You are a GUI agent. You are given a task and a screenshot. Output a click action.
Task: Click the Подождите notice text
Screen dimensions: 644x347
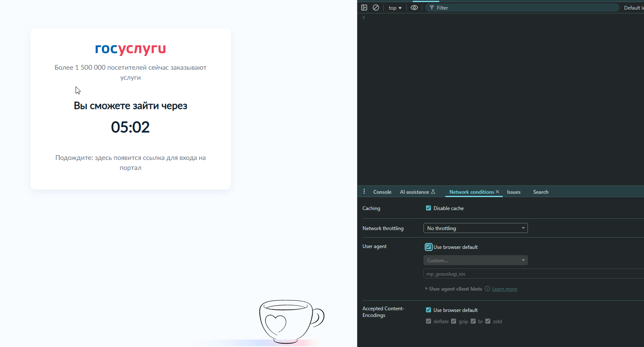[x=130, y=162]
